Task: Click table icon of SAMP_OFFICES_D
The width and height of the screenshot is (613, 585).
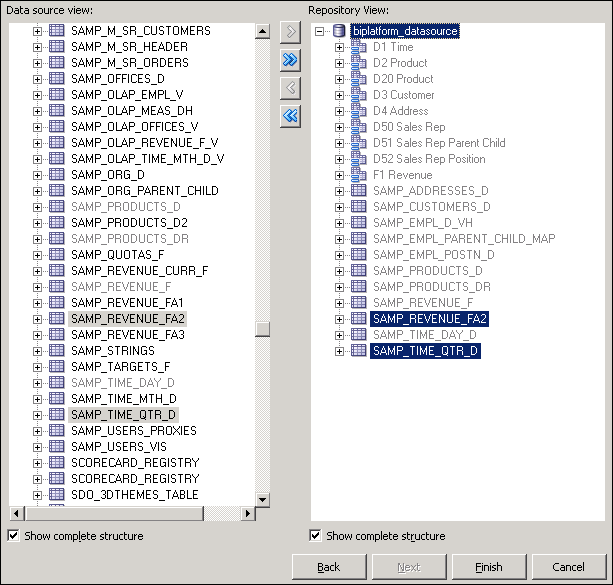Action: point(57,78)
